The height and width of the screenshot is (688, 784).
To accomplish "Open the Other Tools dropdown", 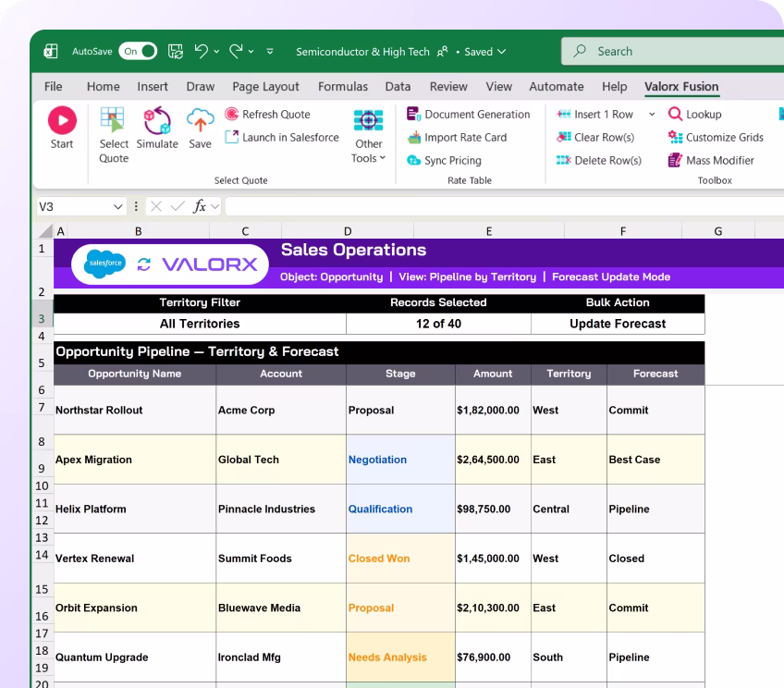I will 369,136.
